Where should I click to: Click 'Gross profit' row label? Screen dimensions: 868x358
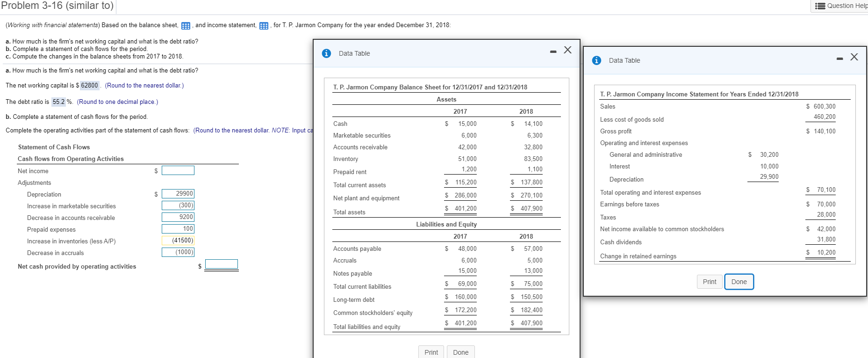coord(616,132)
